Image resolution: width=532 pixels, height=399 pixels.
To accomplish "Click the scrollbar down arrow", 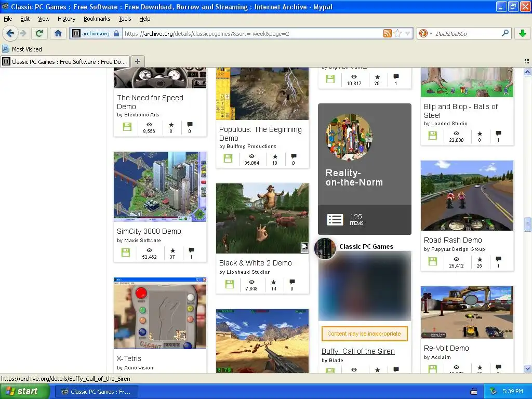I will 527,368.
